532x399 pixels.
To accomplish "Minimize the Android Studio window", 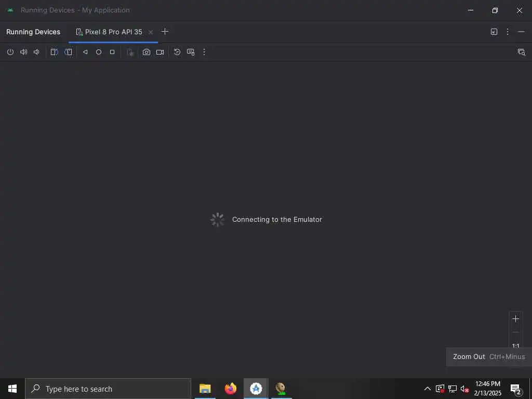I will pos(471,10).
